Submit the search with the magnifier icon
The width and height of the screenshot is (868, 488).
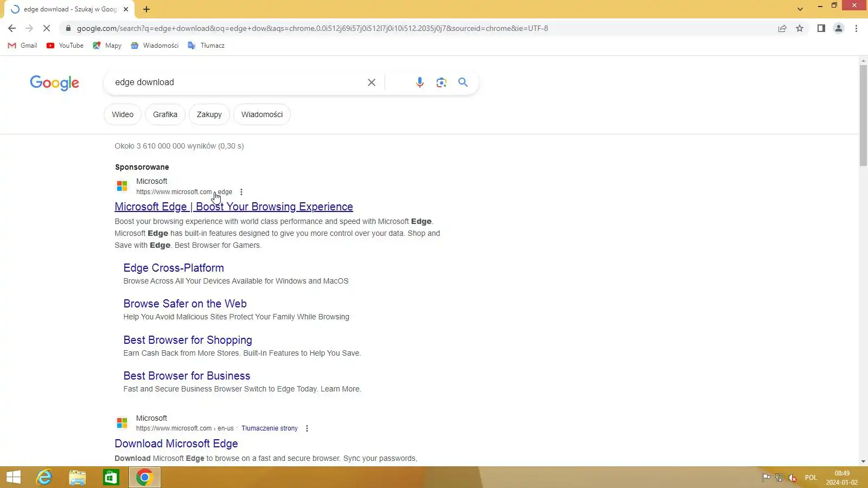coord(463,82)
